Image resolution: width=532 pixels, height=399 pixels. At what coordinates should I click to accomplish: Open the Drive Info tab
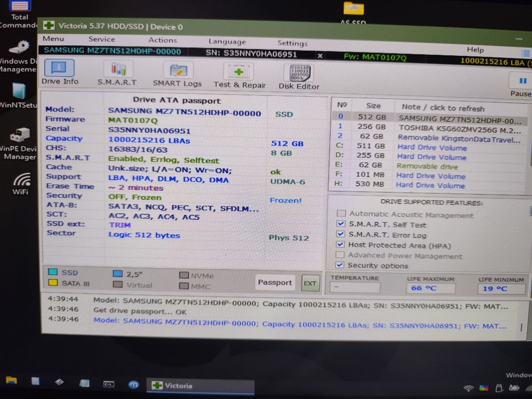[60, 72]
